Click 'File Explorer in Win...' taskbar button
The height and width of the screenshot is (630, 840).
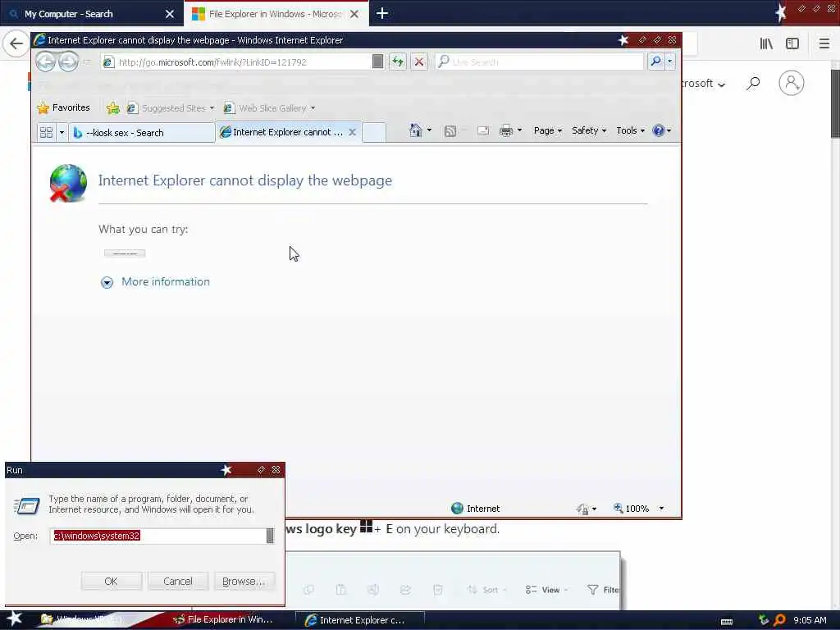coord(223,620)
